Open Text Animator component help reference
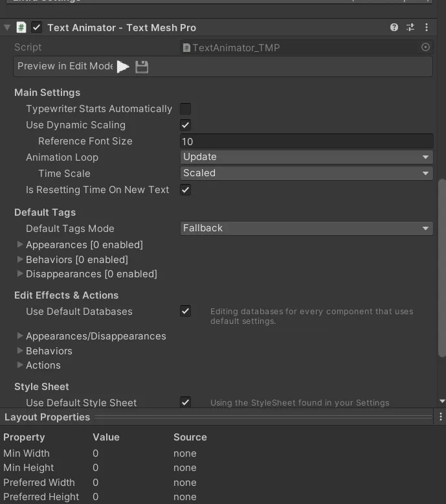 (x=394, y=27)
